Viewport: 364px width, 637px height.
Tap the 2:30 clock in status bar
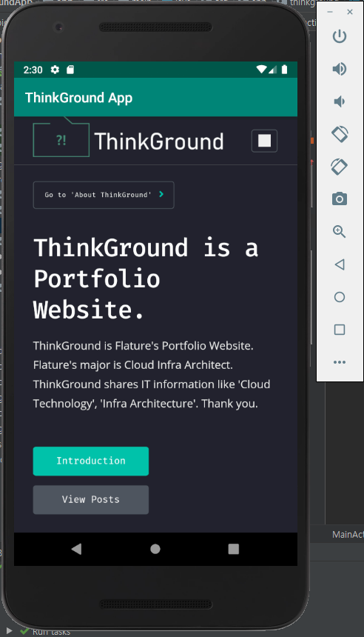(33, 70)
